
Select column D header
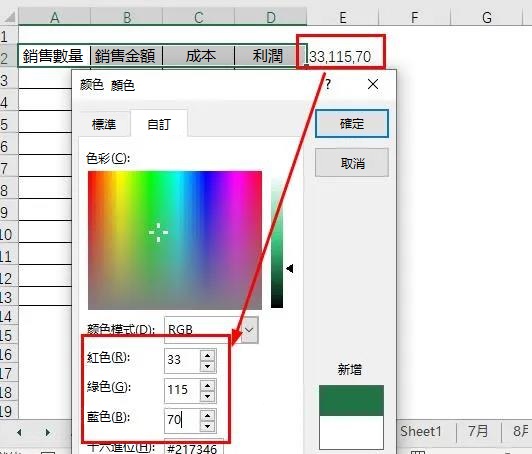(271, 17)
